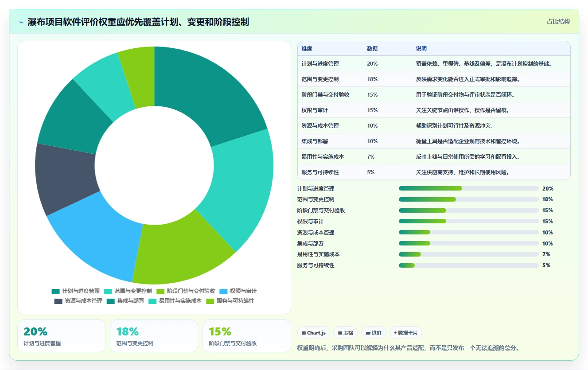The width and height of the screenshot is (588, 370).
Task: Click the title 瀑布项目软件评价权重 heading
Action: coord(138,22)
